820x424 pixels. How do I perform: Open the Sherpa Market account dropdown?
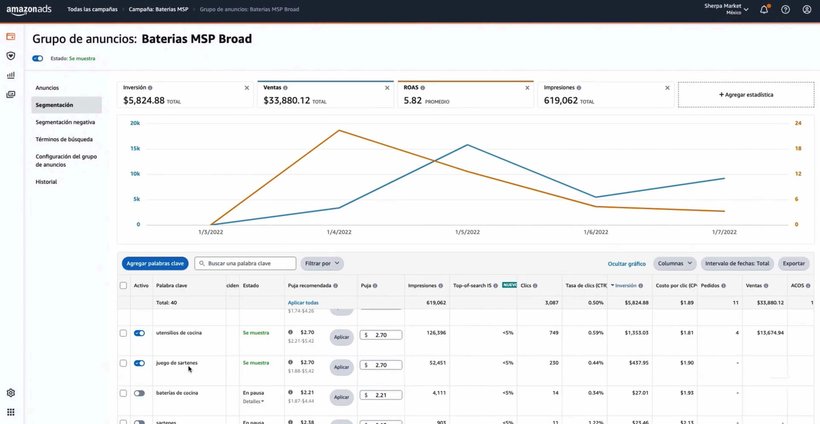point(726,10)
